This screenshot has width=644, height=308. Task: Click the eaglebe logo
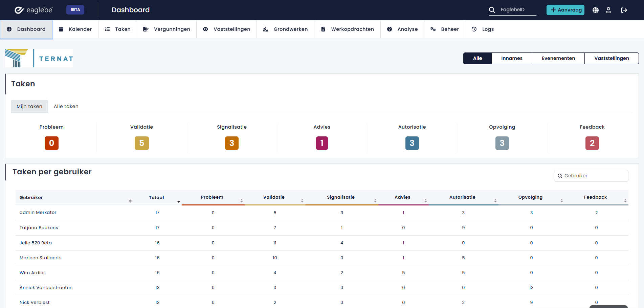(34, 10)
